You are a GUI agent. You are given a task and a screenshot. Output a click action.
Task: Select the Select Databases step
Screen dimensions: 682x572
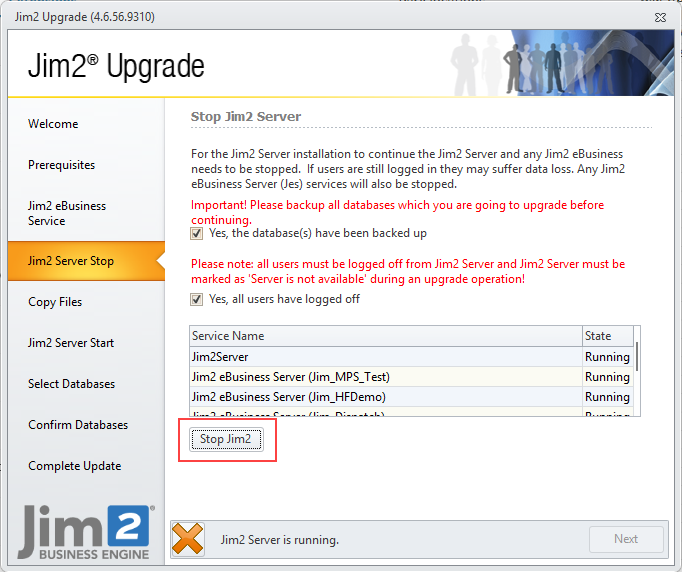click(x=71, y=384)
